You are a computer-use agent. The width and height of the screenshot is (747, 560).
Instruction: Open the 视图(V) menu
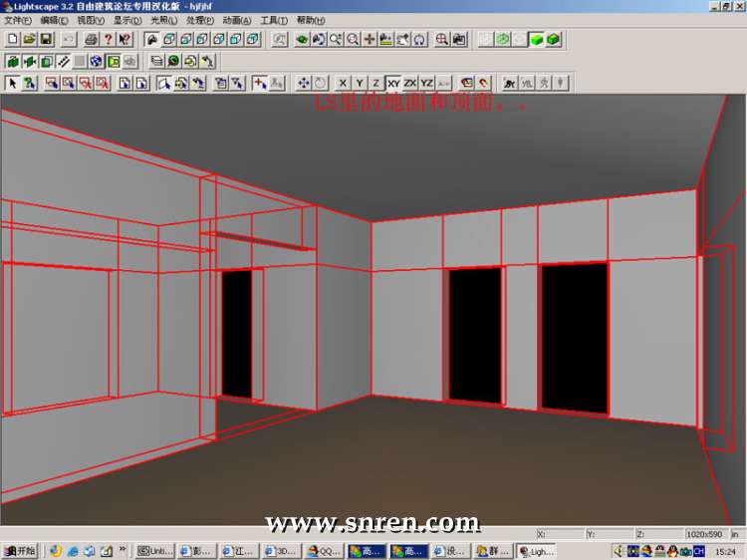point(91,20)
